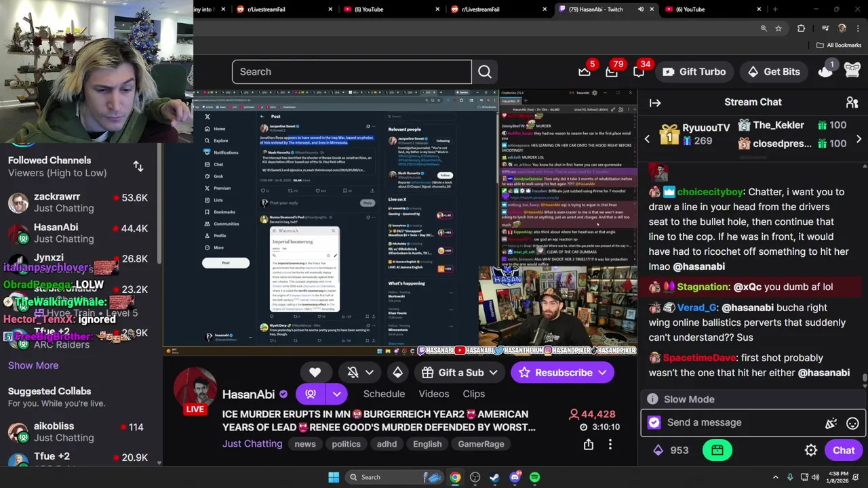Select the politics tag
Viewport: 868px width, 488px height.
[346, 444]
